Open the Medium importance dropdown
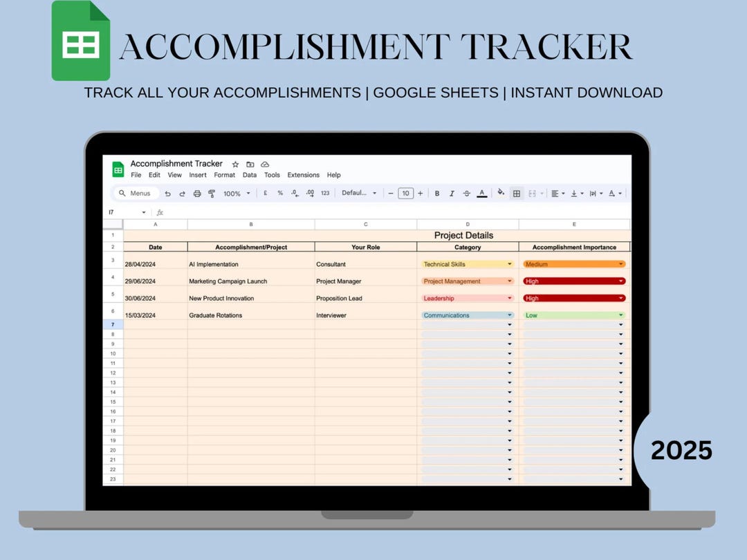Viewport: 747px width, 560px height. coord(621,263)
